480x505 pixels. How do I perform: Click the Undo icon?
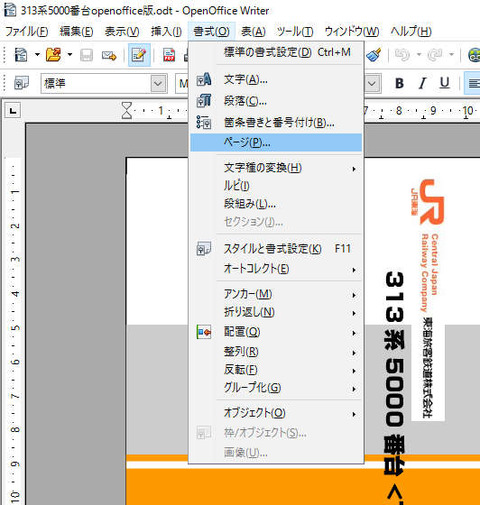click(402, 55)
